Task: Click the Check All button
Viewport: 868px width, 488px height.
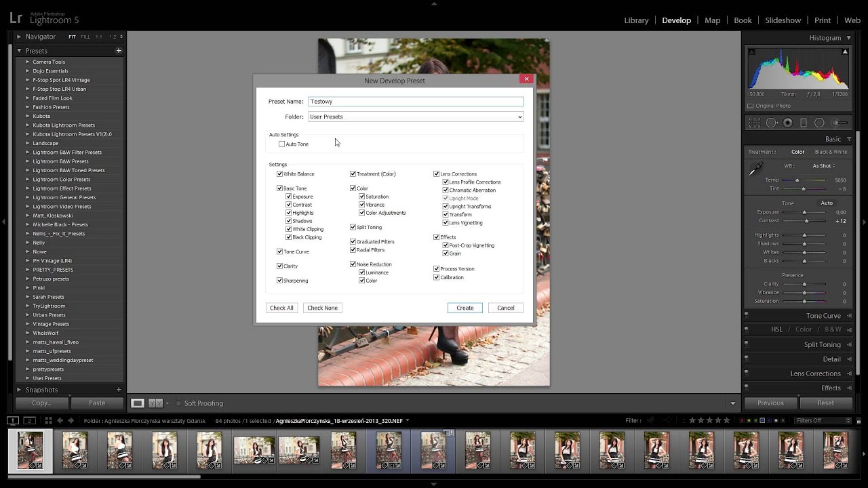Action: [281, 308]
